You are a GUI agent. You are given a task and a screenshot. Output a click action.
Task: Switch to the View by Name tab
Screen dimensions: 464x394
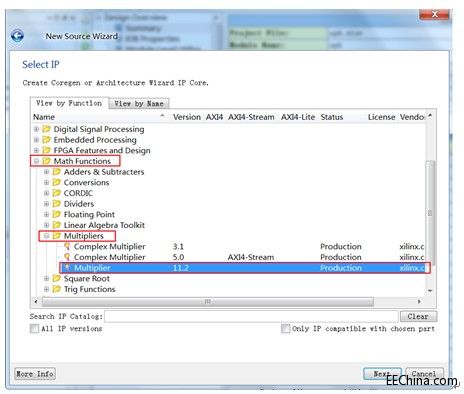(x=139, y=104)
